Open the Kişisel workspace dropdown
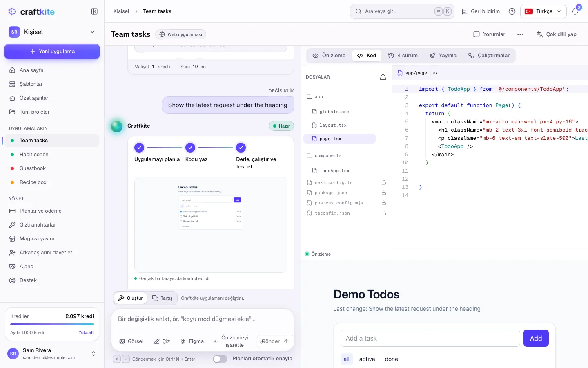The width and height of the screenshot is (588, 368). coord(52,32)
